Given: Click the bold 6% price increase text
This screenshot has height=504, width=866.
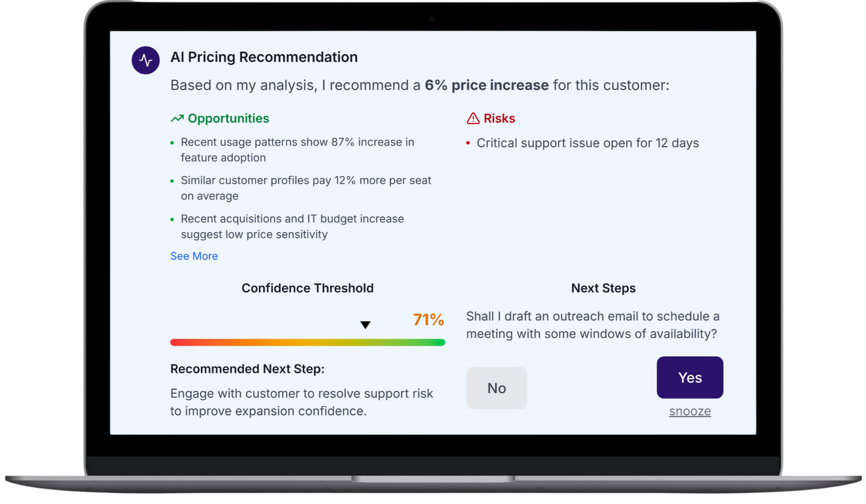Looking at the screenshot, I should tap(486, 85).
